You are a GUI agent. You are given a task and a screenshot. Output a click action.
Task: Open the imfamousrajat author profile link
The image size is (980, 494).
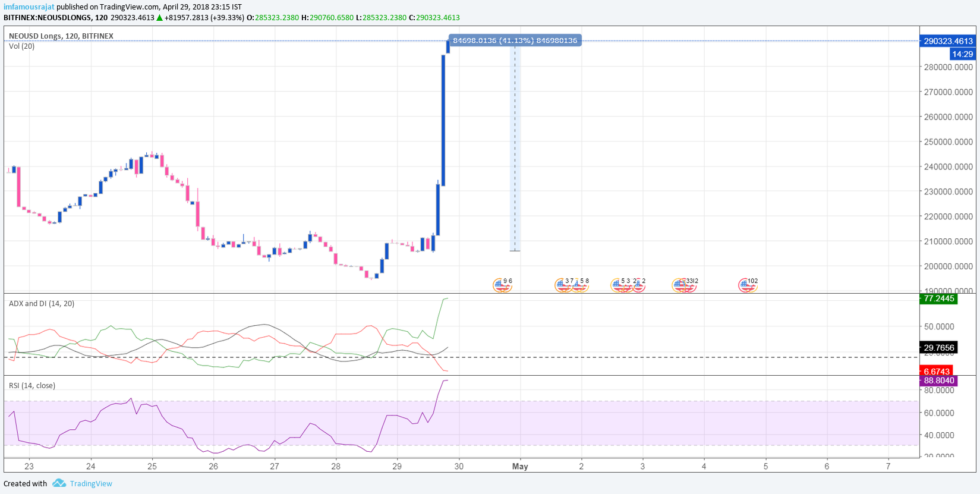coord(29,7)
